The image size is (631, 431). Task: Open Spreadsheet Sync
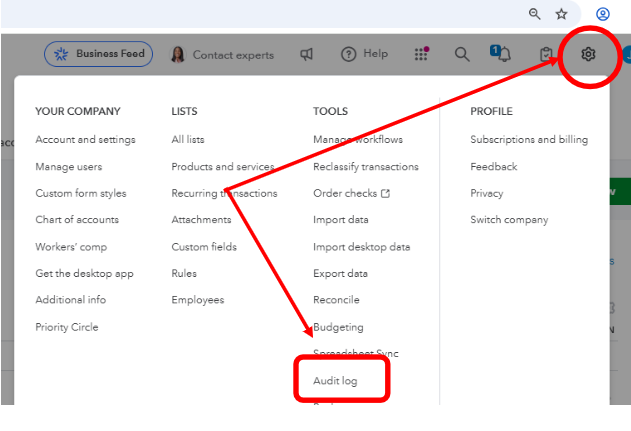point(356,353)
